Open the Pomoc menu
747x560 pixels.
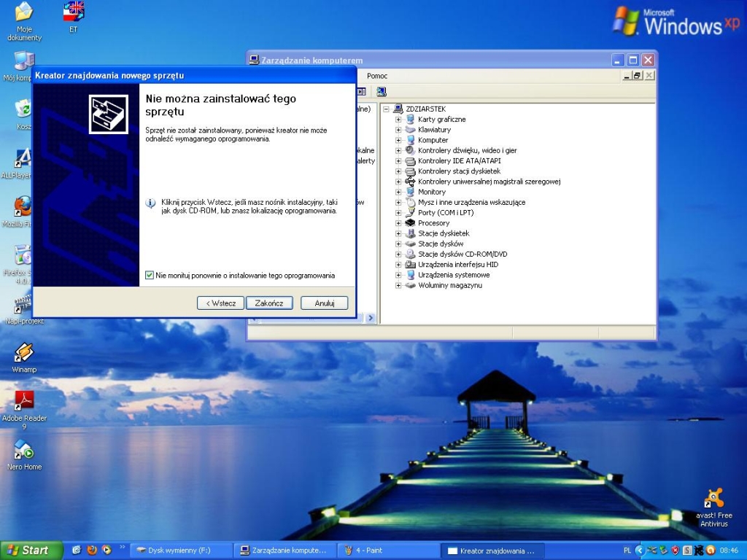[377, 76]
